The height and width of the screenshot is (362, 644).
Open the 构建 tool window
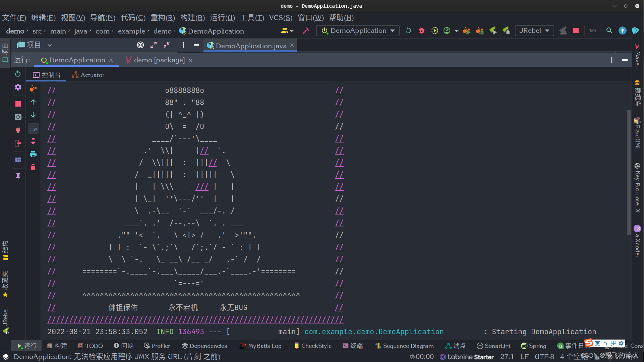(57, 346)
